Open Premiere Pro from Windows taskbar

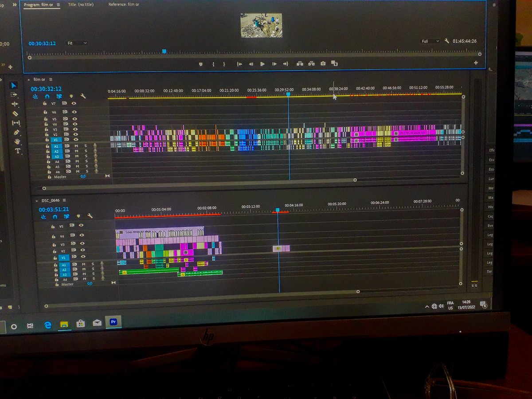(113, 322)
